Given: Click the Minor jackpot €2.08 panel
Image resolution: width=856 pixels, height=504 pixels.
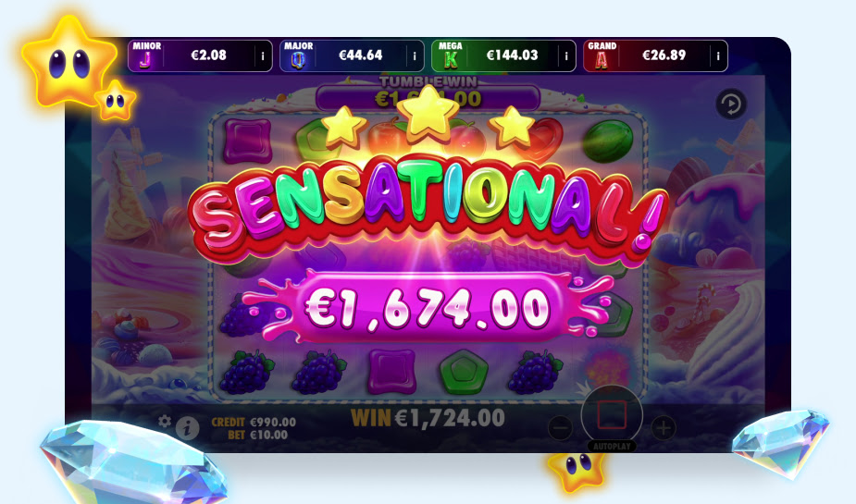Looking at the screenshot, I should tap(200, 55).
